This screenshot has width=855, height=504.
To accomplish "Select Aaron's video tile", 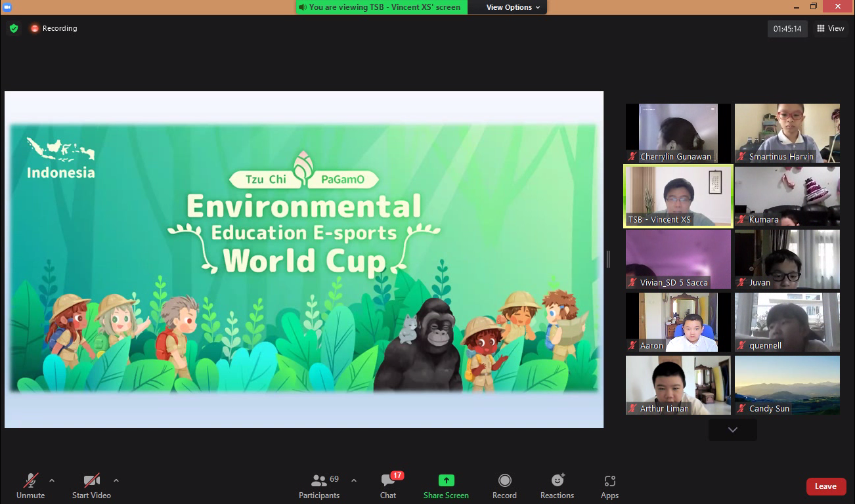I will click(x=678, y=322).
